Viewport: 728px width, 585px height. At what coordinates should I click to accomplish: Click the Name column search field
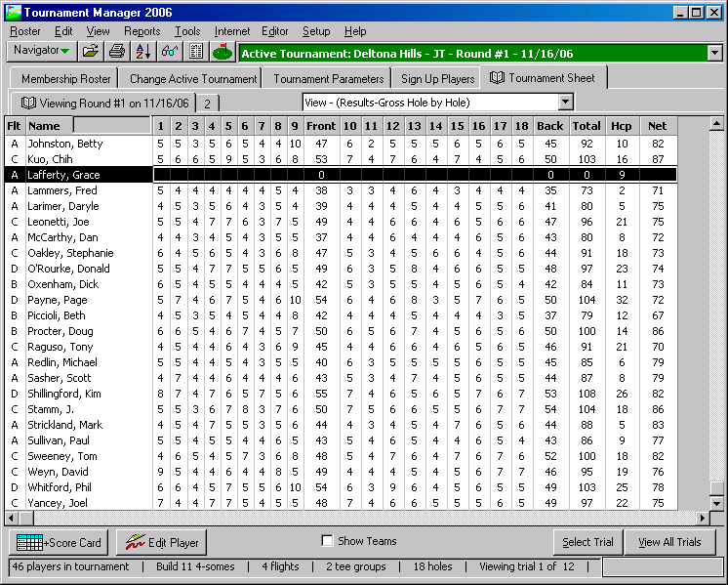(x=112, y=125)
